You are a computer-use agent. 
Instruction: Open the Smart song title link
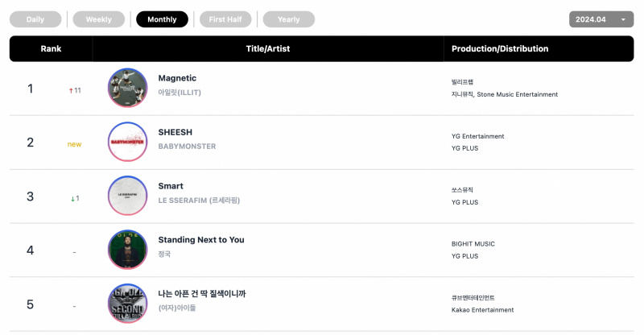click(171, 186)
